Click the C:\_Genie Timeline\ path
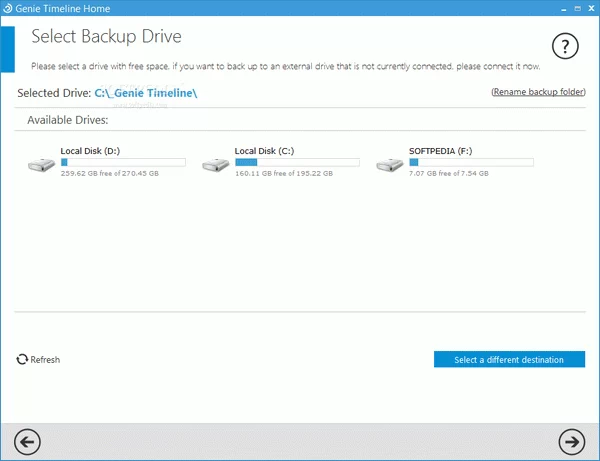The height and width of the screenshot is (461, 600). click(x=146, y=93)
